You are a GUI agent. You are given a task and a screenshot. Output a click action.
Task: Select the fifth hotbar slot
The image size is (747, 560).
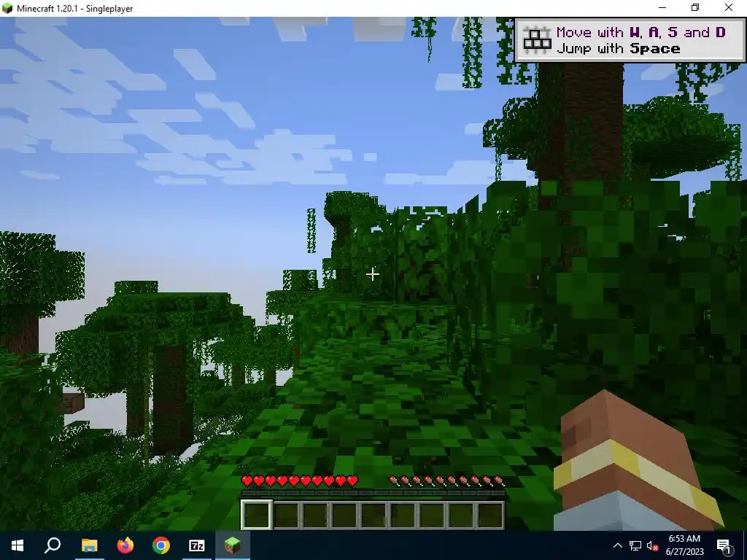click(x=373, y=514)
